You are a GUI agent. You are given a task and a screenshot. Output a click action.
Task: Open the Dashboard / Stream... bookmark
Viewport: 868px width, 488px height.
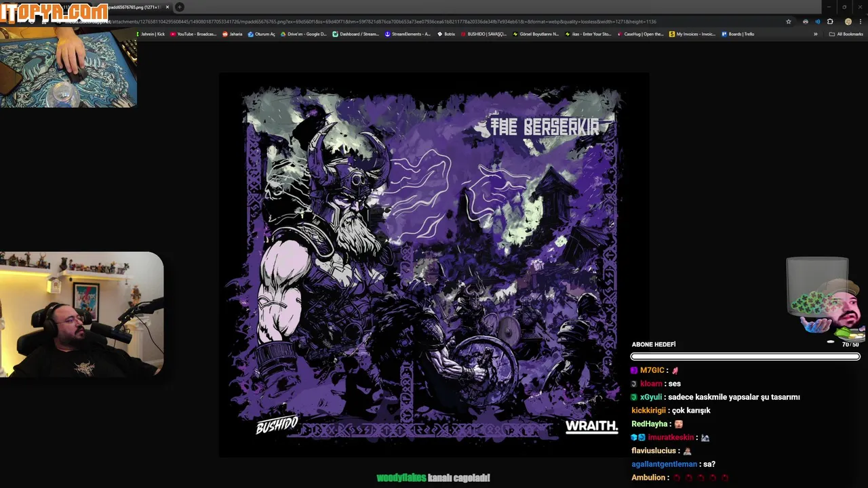click(355, 34)
